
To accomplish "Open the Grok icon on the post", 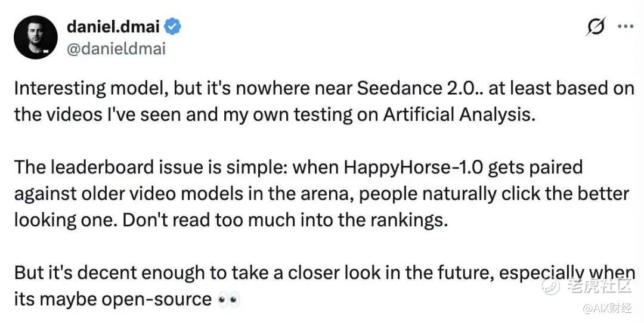I will click(596, 27).
